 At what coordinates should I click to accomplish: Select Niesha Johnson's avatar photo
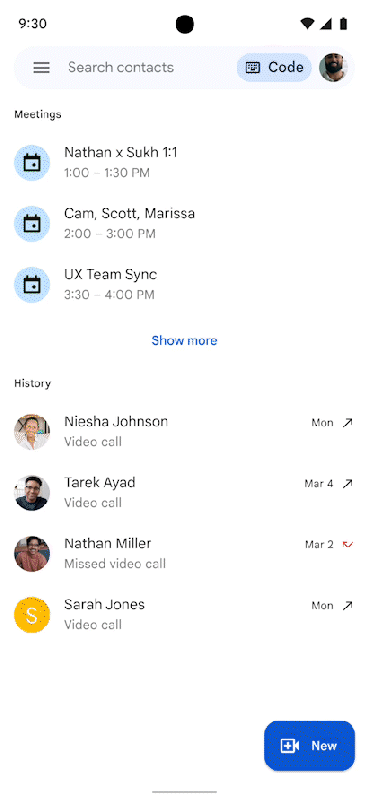[x=32, y=432]
